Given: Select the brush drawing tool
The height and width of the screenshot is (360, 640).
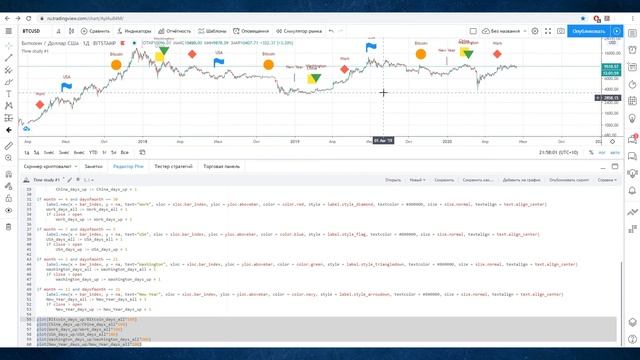Looking at the screenshot, I should (x=9, y=82).
